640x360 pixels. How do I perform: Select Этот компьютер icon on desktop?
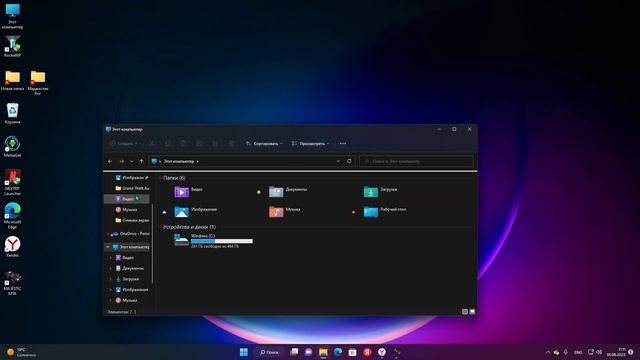[x=12, y=16]
